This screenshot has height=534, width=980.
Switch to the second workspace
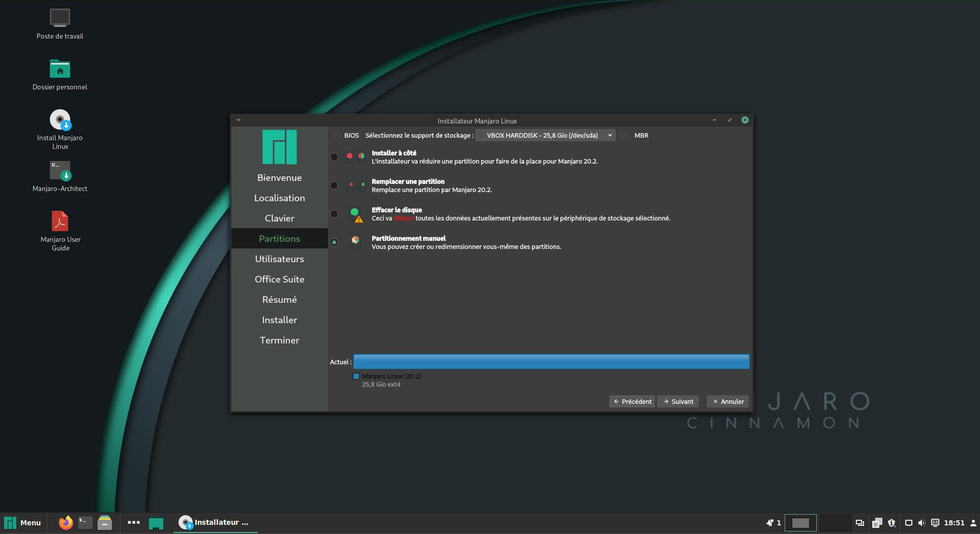coord(835,523)
